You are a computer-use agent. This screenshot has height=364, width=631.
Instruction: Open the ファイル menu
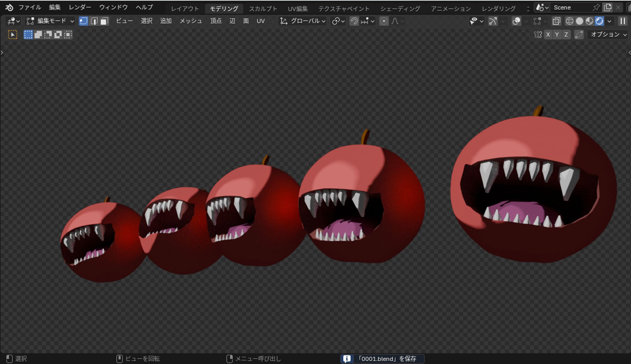click(30, 8)
